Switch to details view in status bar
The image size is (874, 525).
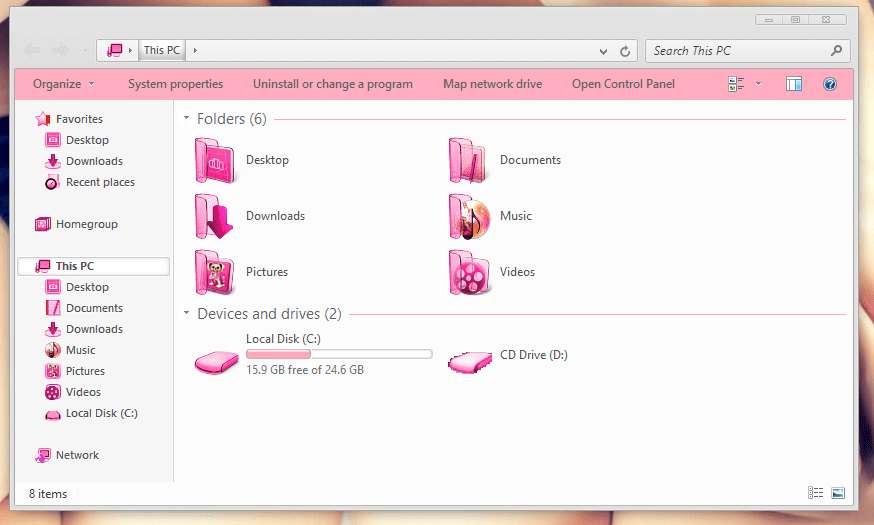coord(815,493)
